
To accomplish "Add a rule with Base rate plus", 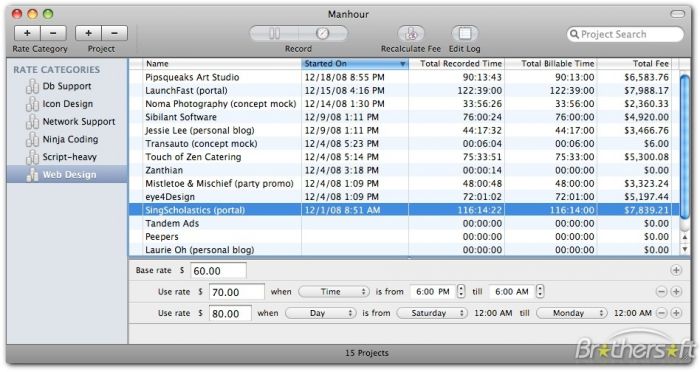I will coord(676,270).
